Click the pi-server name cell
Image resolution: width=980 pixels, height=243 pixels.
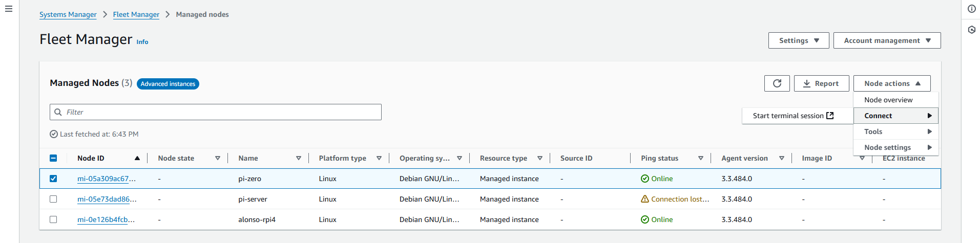(x=253, y=199)
